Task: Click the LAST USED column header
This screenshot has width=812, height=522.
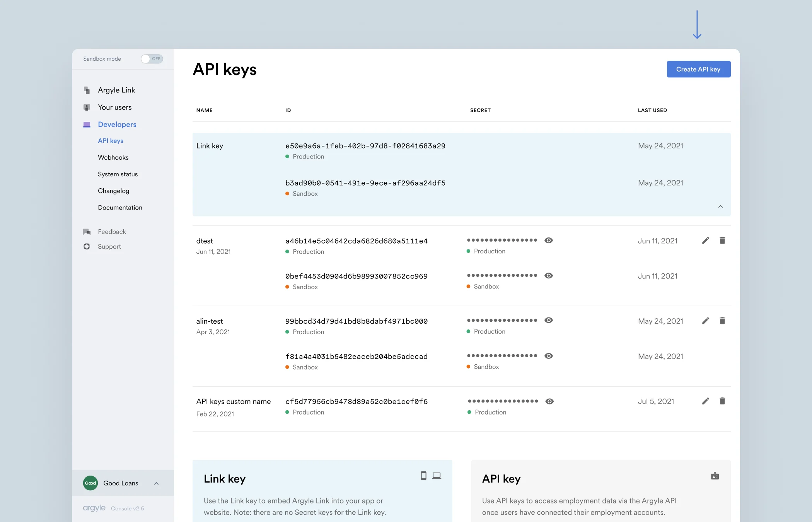Action: click(652, 110)
